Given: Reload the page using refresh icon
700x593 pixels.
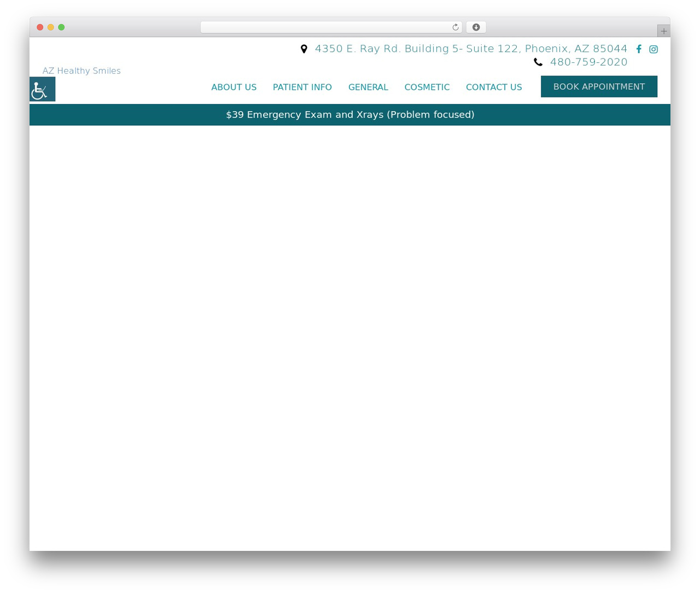Looking at the screenshot, I should click(455, 27).
